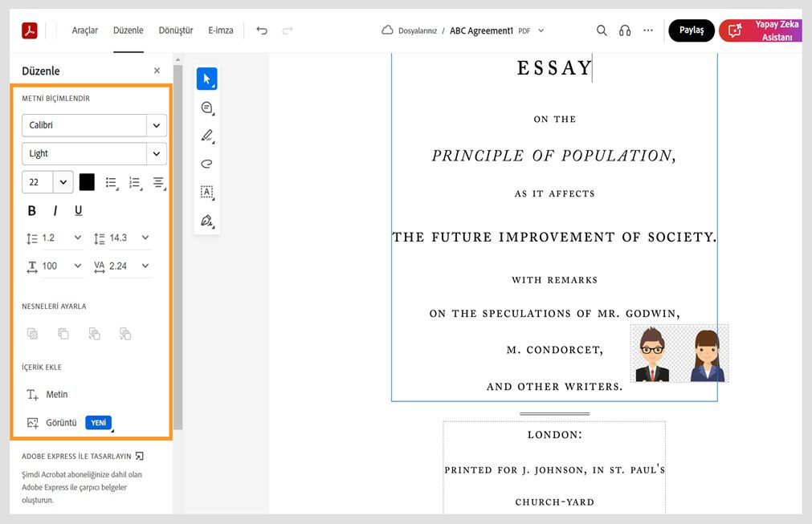Select the blue arrow selection tool

point(206,78)
